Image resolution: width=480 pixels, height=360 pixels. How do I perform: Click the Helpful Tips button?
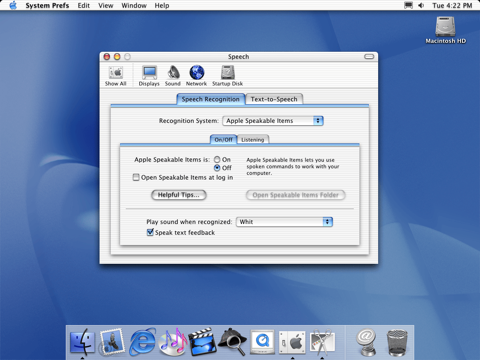point(179,195)
